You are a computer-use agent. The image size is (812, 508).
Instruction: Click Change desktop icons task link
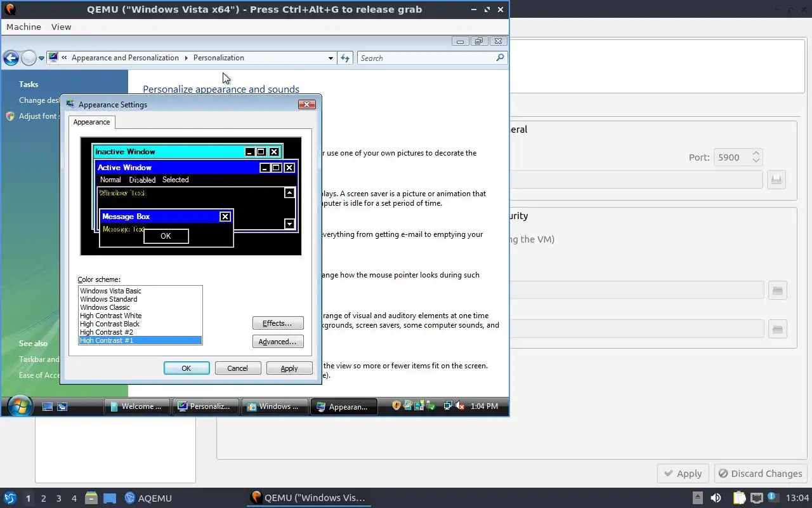pyautogui.click(x=39, y=100)
